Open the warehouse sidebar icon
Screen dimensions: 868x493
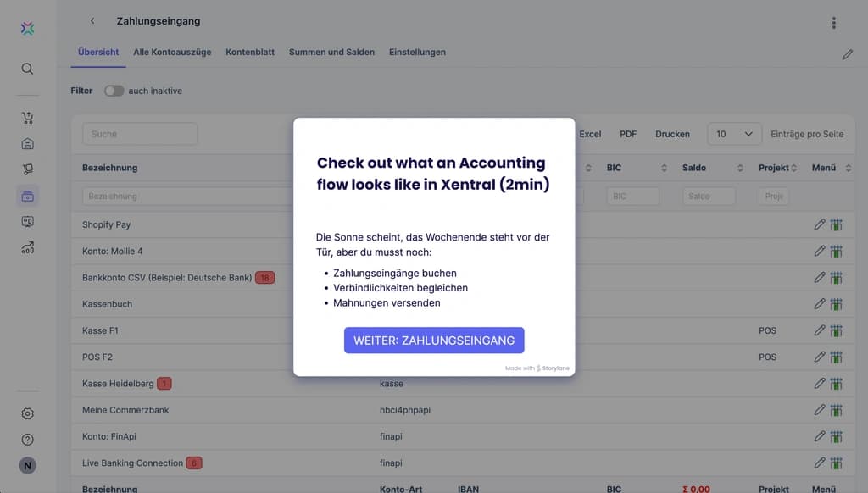pos(27,144)
